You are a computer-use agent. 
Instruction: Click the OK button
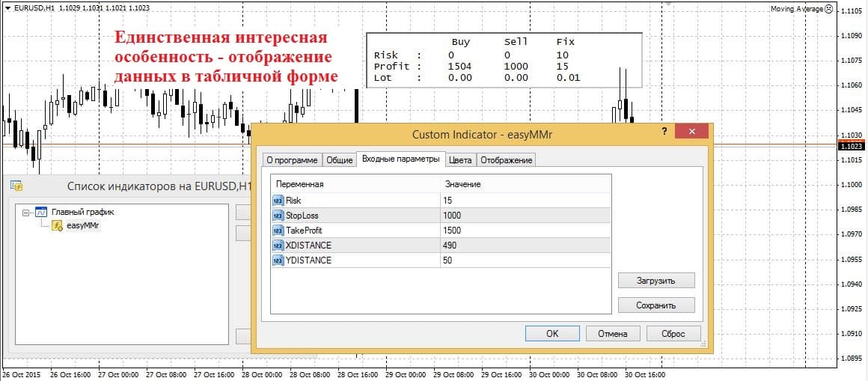(552, 333)
